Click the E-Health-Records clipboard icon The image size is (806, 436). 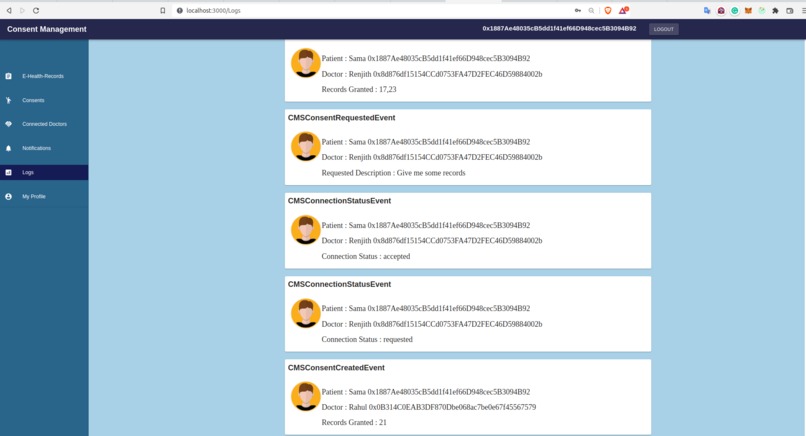(8, 76)
